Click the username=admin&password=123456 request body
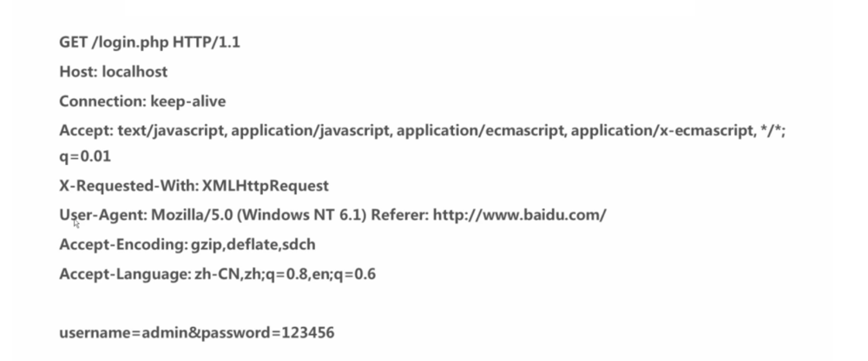Viewport: 868px width, 361px height. click(196, 333)
